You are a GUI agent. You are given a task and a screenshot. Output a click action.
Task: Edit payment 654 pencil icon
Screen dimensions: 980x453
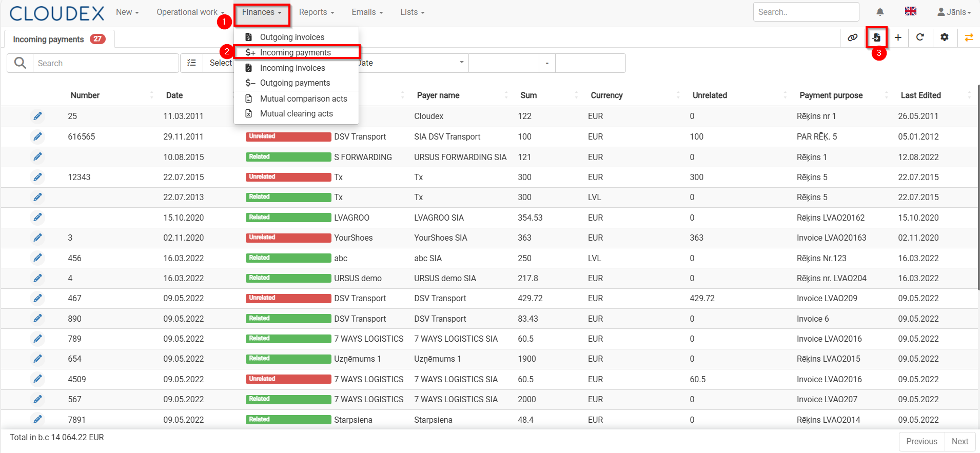[37, 359]
